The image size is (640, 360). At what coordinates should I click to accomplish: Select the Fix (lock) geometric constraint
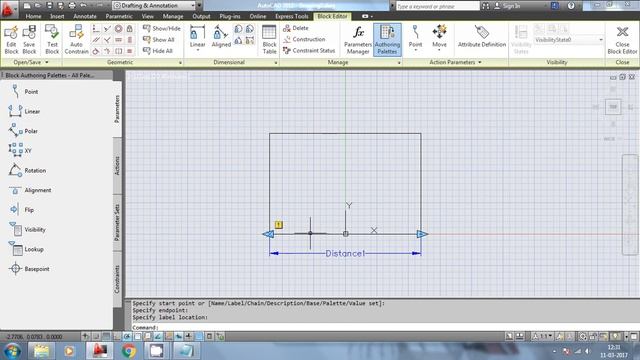[x=129, y=29]
